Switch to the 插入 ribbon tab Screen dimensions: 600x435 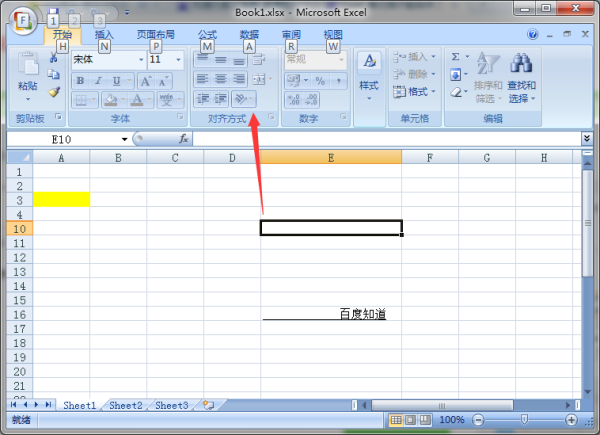click(x=104, y=34)
